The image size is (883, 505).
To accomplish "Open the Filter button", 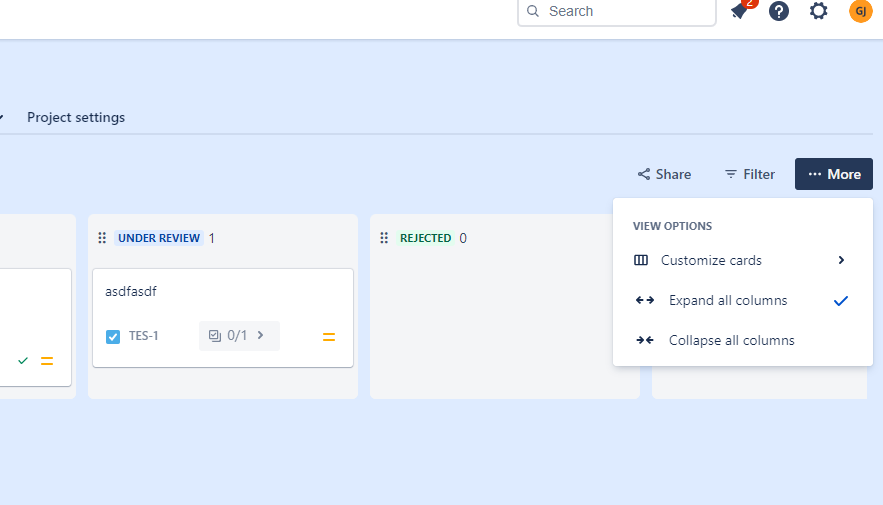I will 750,174.
